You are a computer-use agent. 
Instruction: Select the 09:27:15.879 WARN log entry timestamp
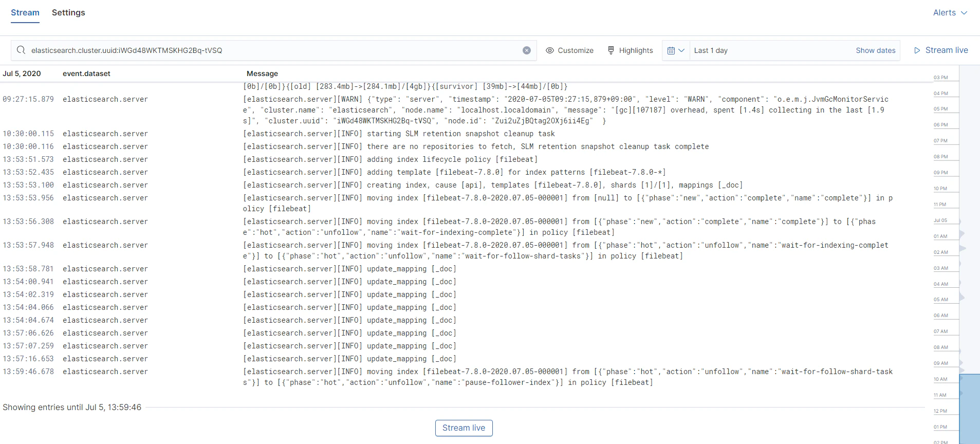point(28,99)
